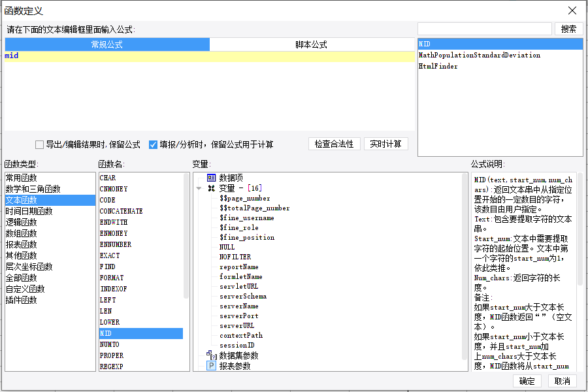Collapse the 变量 tree node
This screenshot has height=392, width=588.
199,188
